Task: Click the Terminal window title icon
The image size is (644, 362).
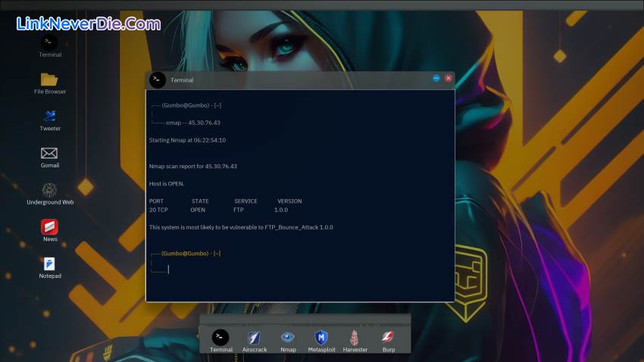Action: (158, 80)
